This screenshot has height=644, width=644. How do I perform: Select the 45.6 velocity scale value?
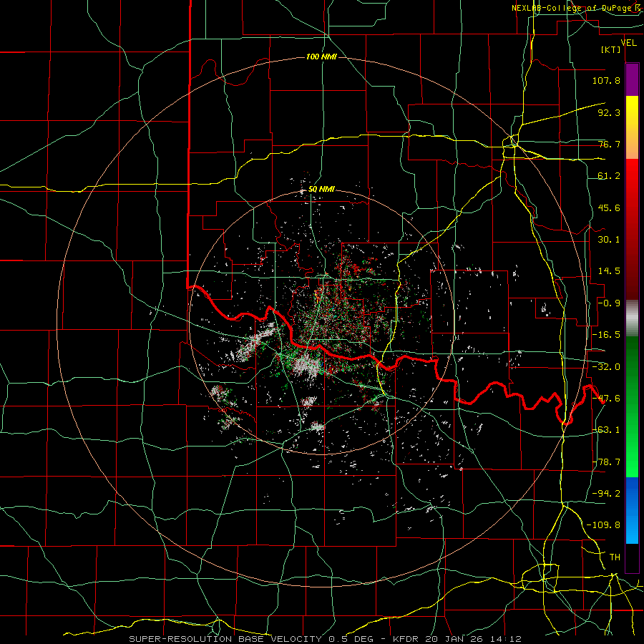609,208
